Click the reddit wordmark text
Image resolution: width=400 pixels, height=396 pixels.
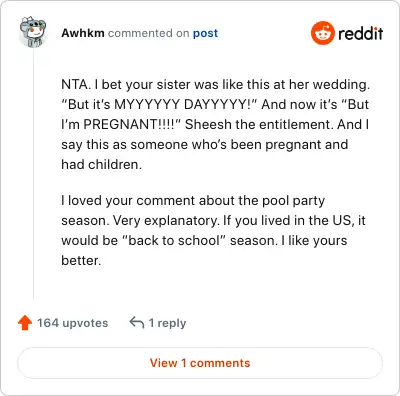pyautogui.click(x=360, y=34)
